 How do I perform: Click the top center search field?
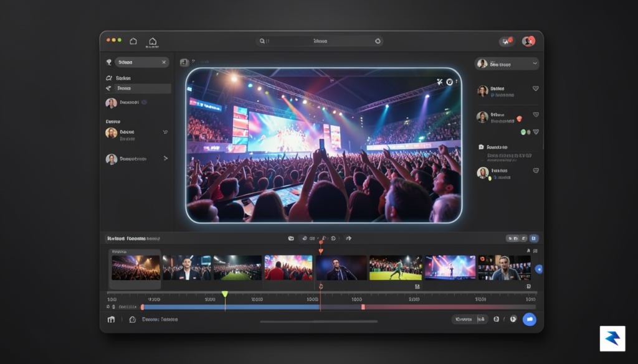pyautogui.click(x=320, y=41)
